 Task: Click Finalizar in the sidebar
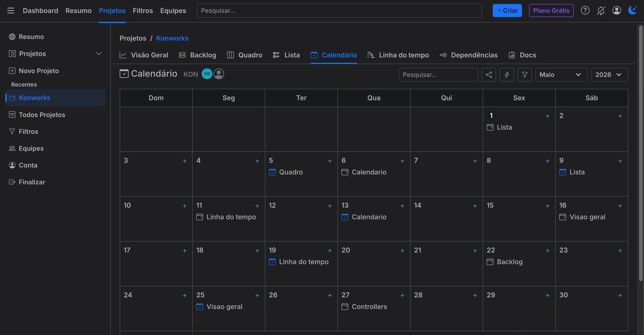pyautogui.click(x=27, y=182)
